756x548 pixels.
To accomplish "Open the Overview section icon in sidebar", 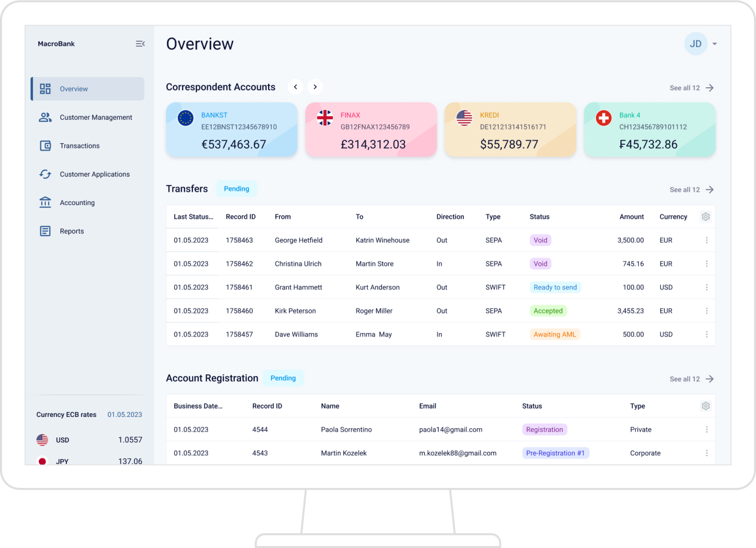I will click(x=45, y=88).
